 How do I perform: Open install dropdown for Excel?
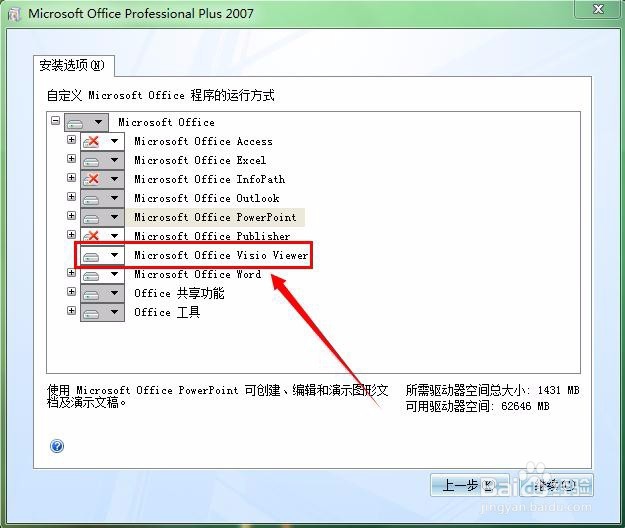pos(114,160)
